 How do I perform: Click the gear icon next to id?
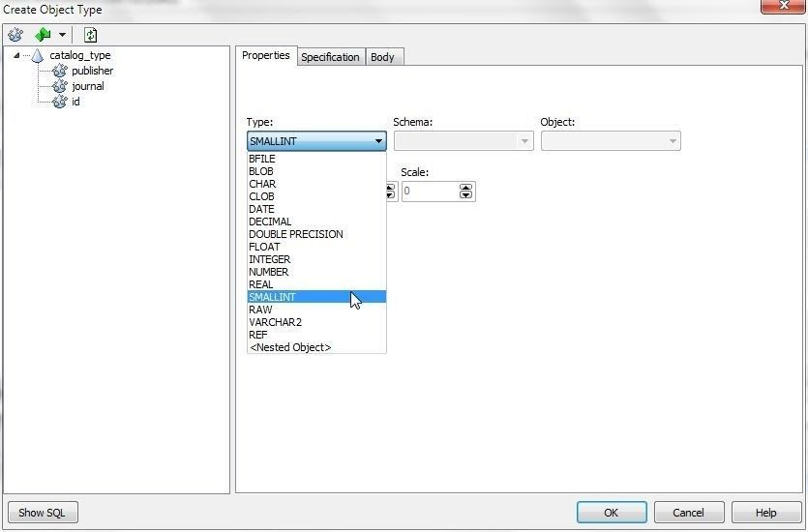(60, 102)
